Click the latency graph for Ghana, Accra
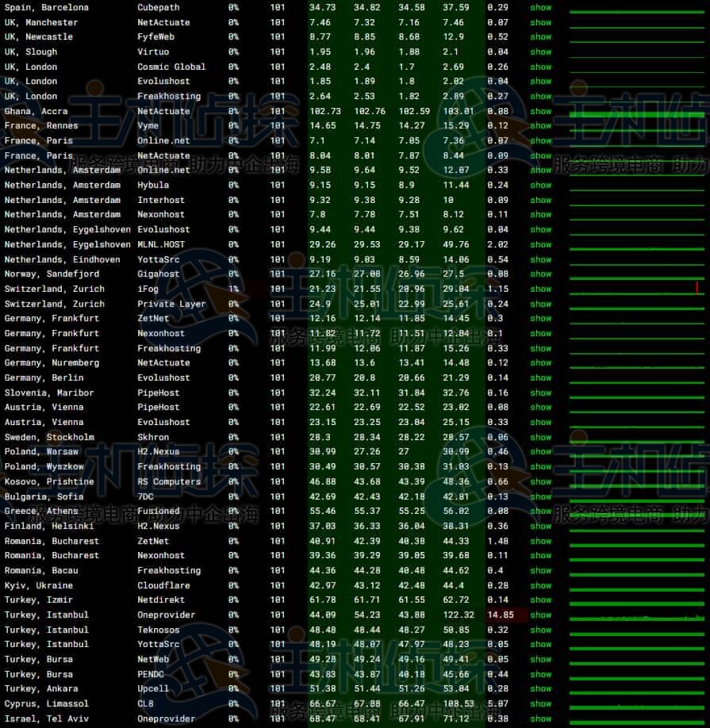 point(637,113)
